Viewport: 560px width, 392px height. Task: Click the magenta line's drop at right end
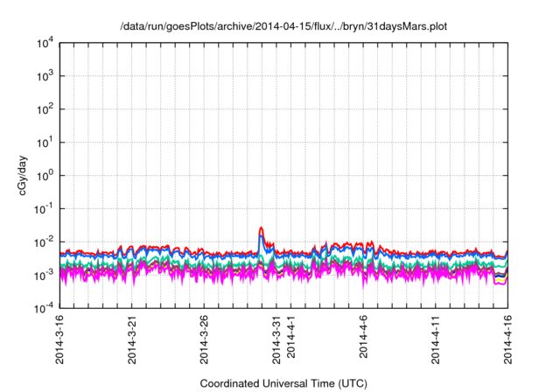[501, 283]
